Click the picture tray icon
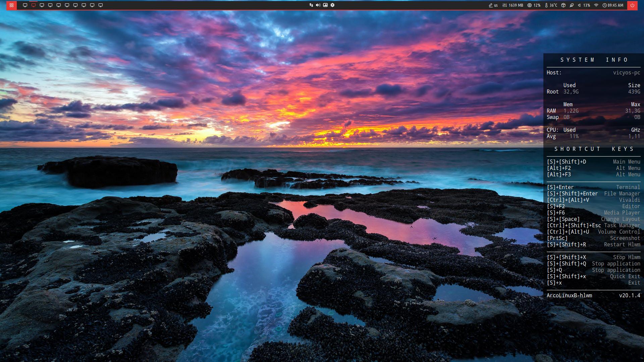This screenshot has height=362, width=644. click(x=325, y=5)
